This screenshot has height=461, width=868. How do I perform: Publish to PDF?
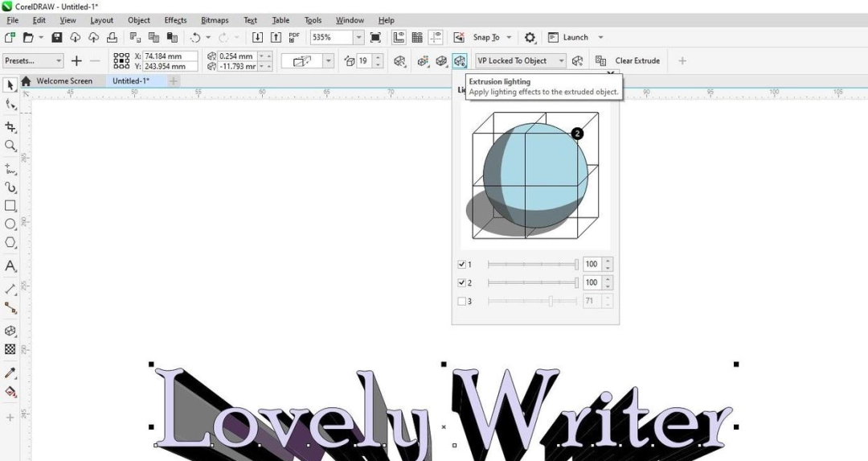pyautogui.click(x=294, y=37)
